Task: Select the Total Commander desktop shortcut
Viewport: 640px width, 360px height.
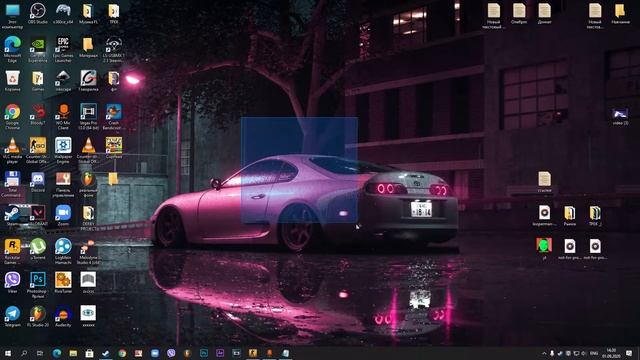Action: click(x=12, y=179)
